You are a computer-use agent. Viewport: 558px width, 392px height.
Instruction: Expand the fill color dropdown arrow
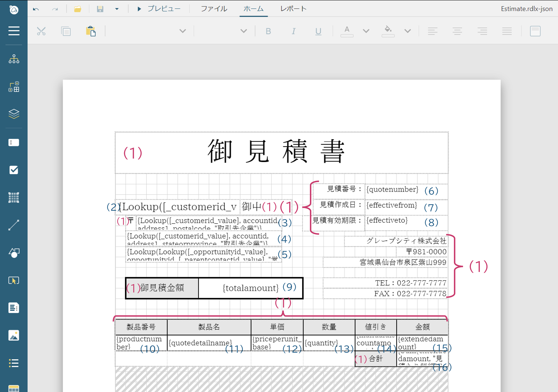(407, 31)
